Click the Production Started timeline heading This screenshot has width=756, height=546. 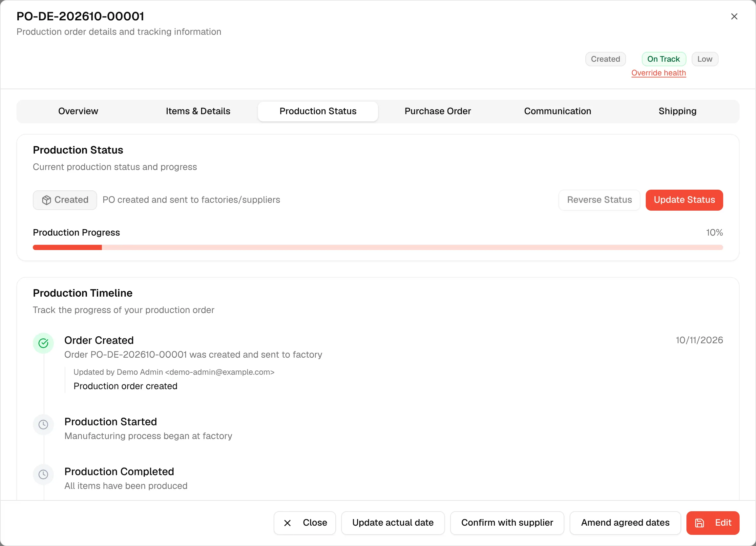(x=111, y=422)
